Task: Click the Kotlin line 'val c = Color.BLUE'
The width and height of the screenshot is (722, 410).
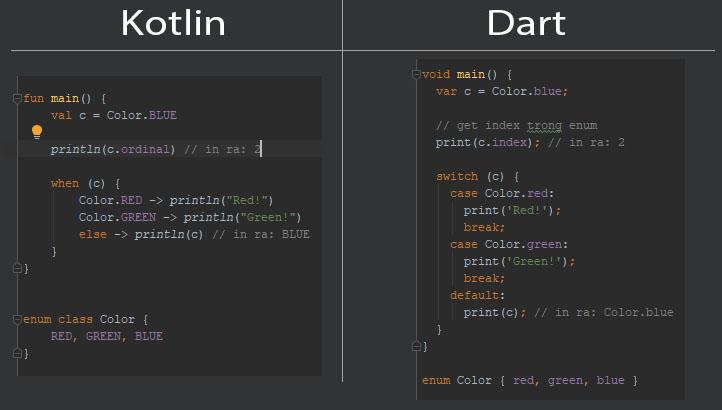Action: [x=114, y=115]
